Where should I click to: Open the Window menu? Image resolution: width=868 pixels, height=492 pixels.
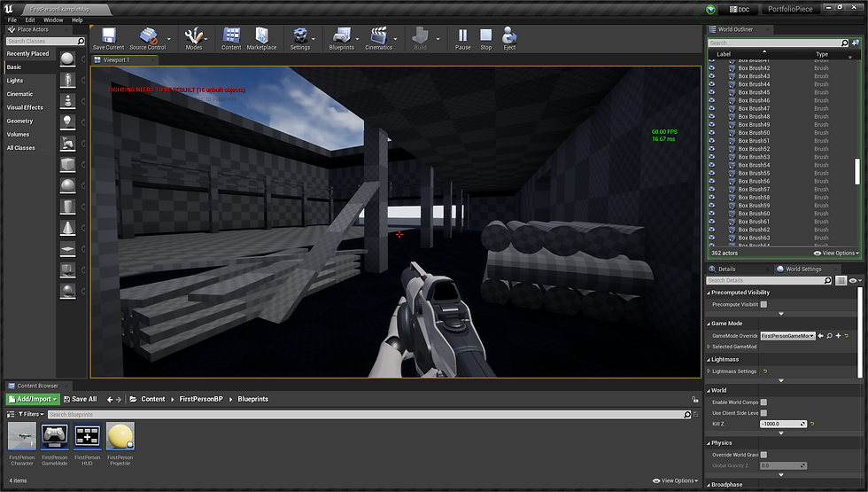coord(53,20)
